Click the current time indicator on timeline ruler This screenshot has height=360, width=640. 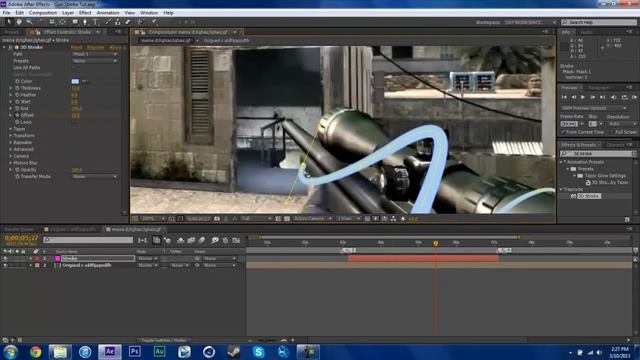pyautogui.click(x=436, y=243)
